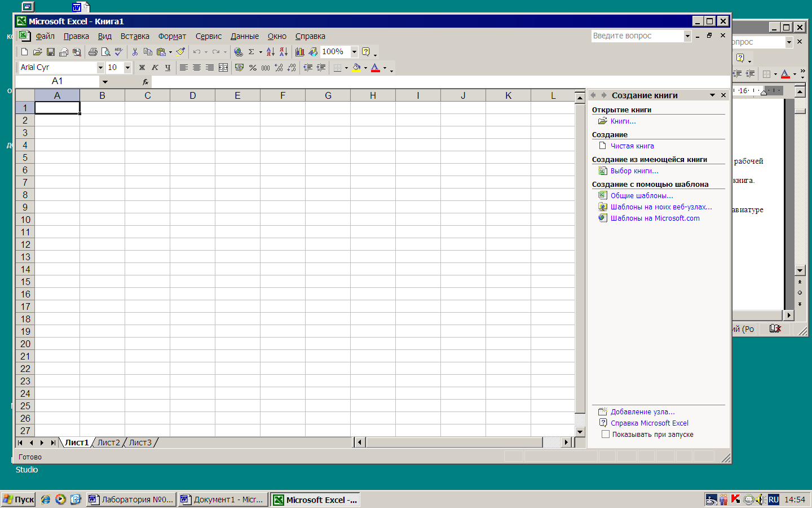
Task: Click the RU language indicator in tray
Action: 773,500
